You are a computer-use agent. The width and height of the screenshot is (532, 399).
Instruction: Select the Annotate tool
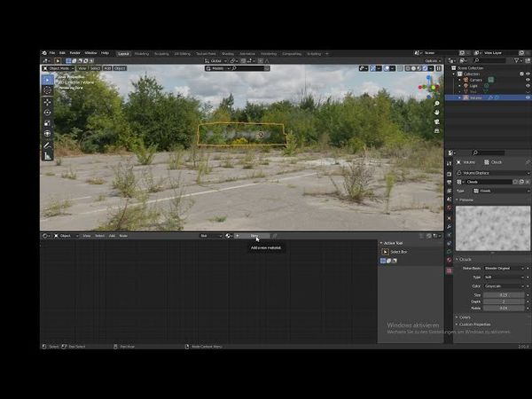[48, 145]
